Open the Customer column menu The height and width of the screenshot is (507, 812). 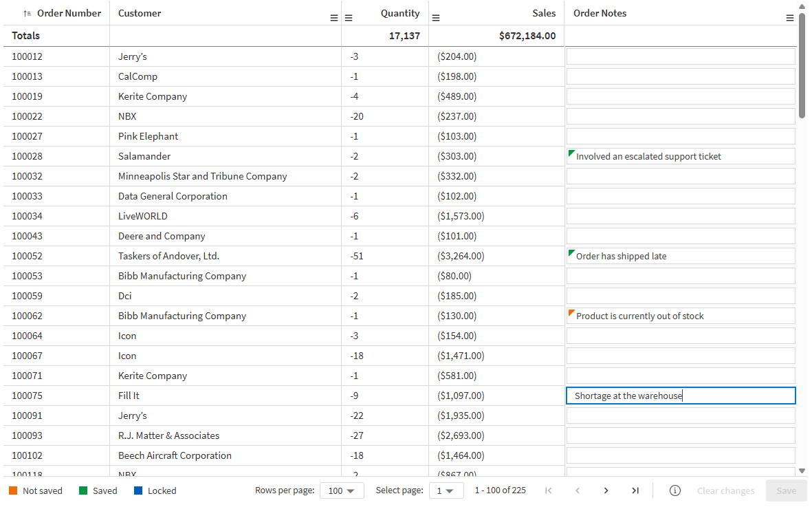pos(333,17)
